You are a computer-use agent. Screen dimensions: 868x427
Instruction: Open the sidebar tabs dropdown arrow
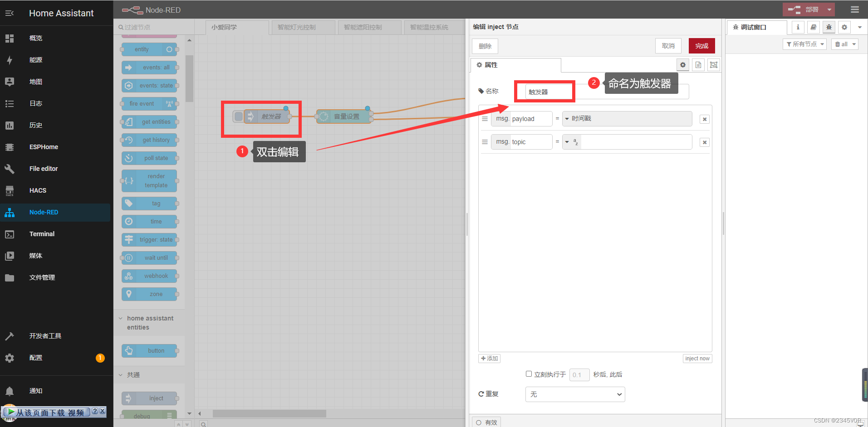point(859,27)
